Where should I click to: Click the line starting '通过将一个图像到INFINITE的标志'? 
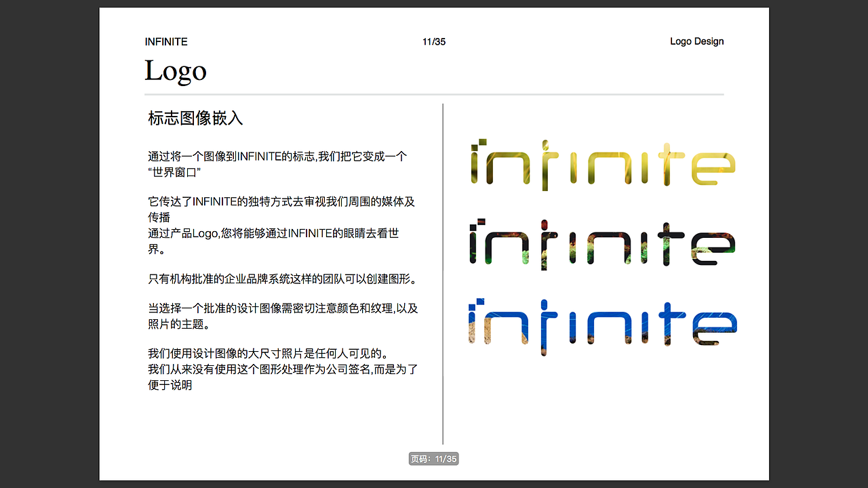(x=277, y=156)
